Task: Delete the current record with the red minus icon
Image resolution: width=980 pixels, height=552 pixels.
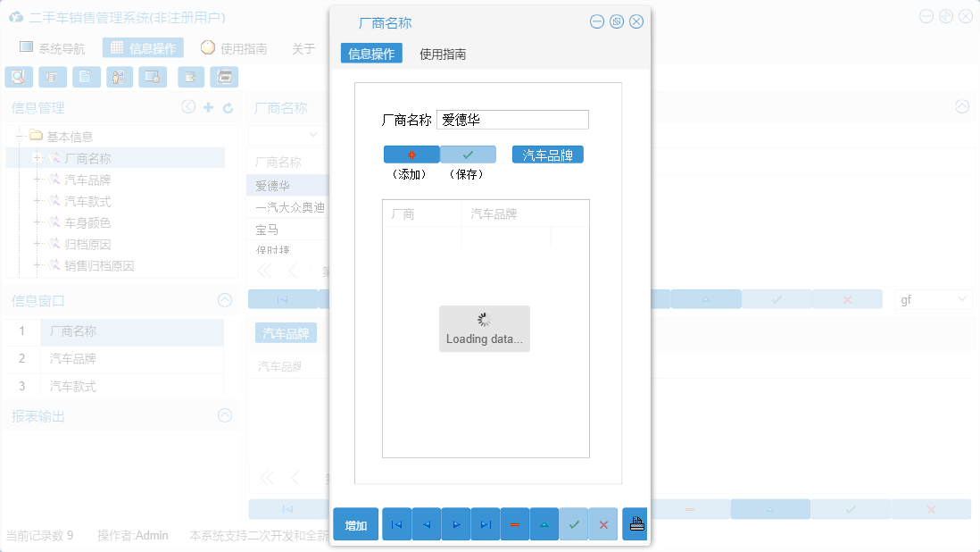Action: pos(515,524)
